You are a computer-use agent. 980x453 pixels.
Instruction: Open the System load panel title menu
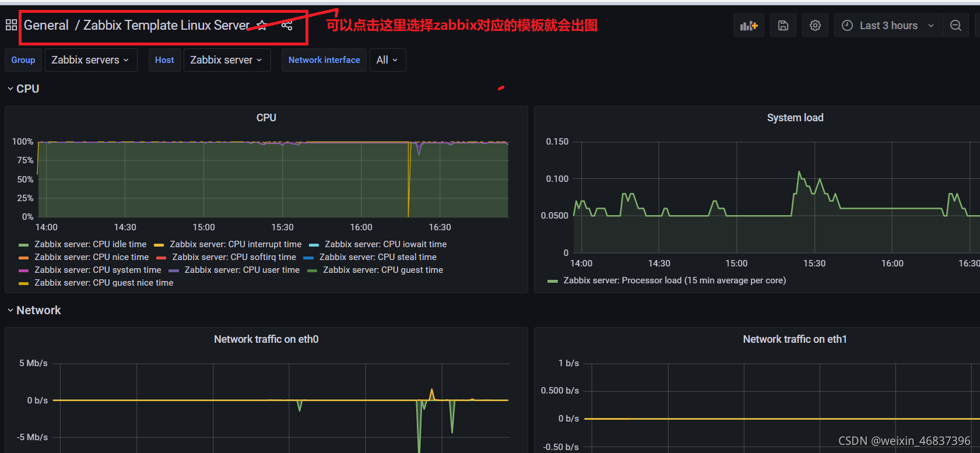click(x=795, y=118)
